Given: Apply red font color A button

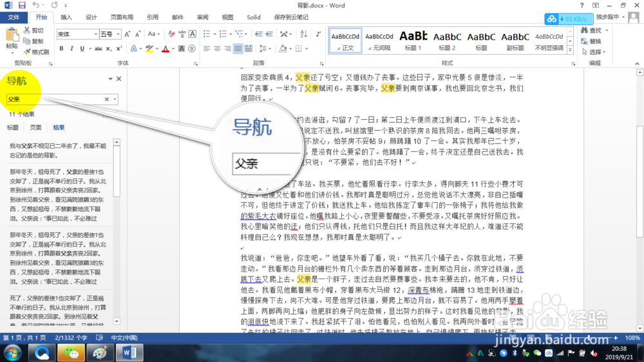Looking at the screenshot, I should tap(166, 48).
